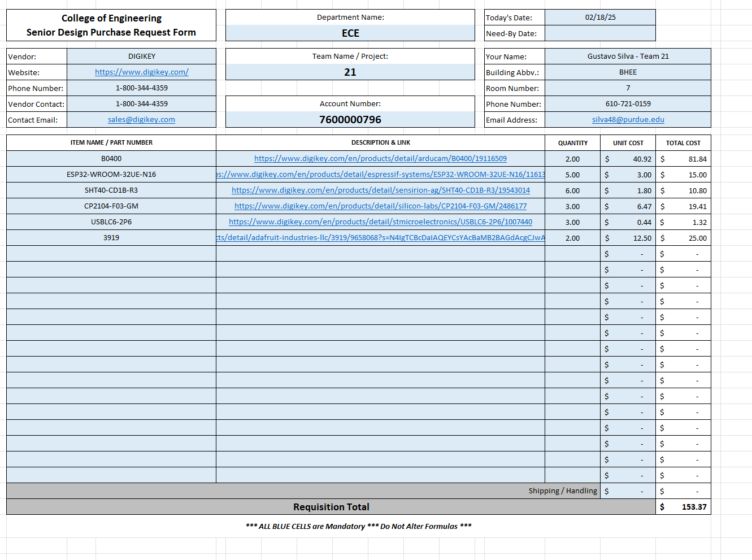Click the quantity cell for ESP32-WROOM-32UE-N16

[572, 175]
